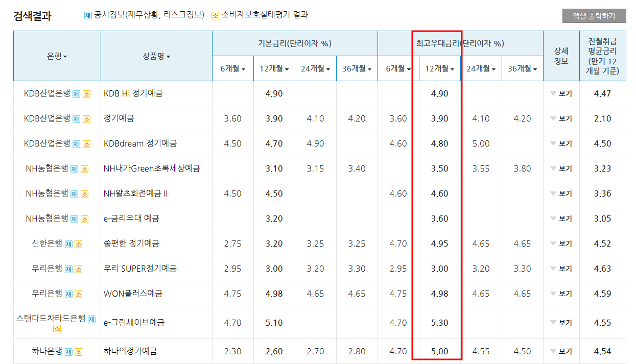
Task: Expand 보기 details for 하나의정기예금
Action: pos(561,352)
